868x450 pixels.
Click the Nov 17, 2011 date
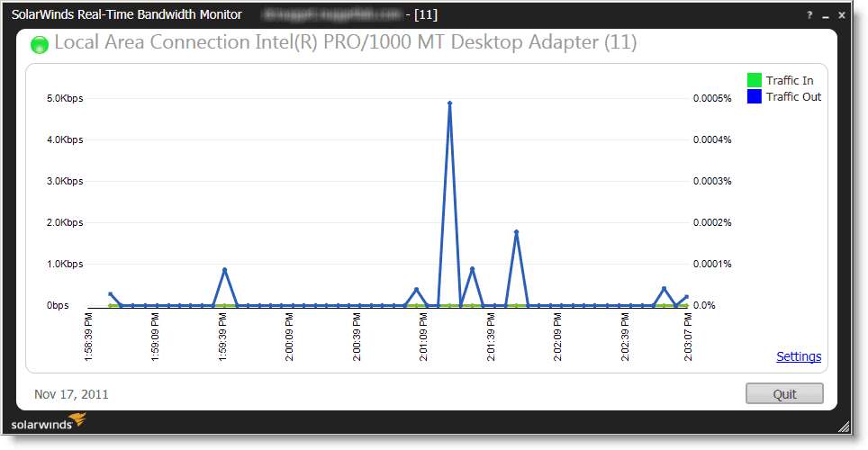click(x=71, y=394)
